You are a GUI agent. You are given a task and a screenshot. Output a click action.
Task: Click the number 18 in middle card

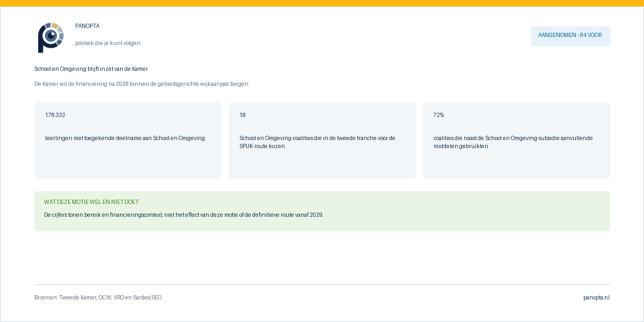(x=243, y=115)
